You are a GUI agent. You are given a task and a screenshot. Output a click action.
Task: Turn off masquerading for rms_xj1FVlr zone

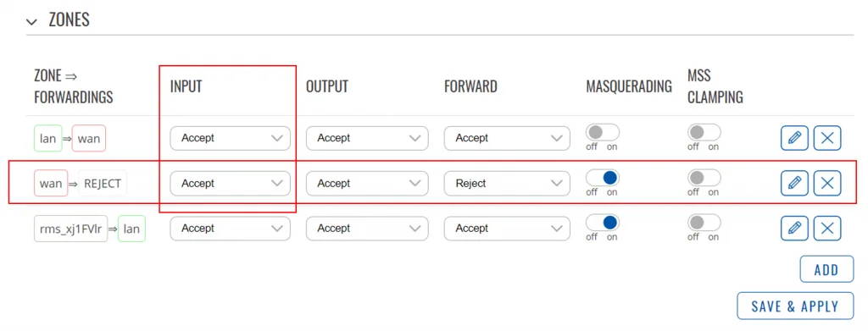pos(603,223)
